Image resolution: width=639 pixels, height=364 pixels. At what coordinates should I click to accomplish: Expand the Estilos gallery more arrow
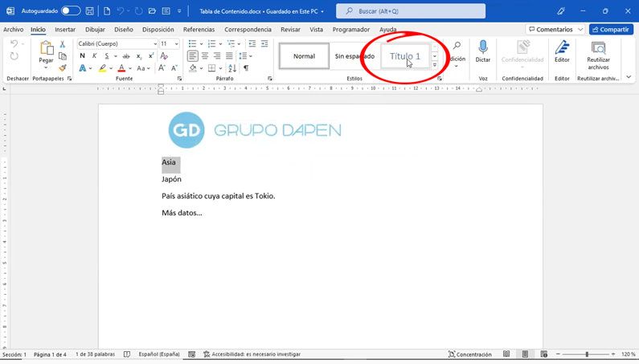tap(435, 66)
